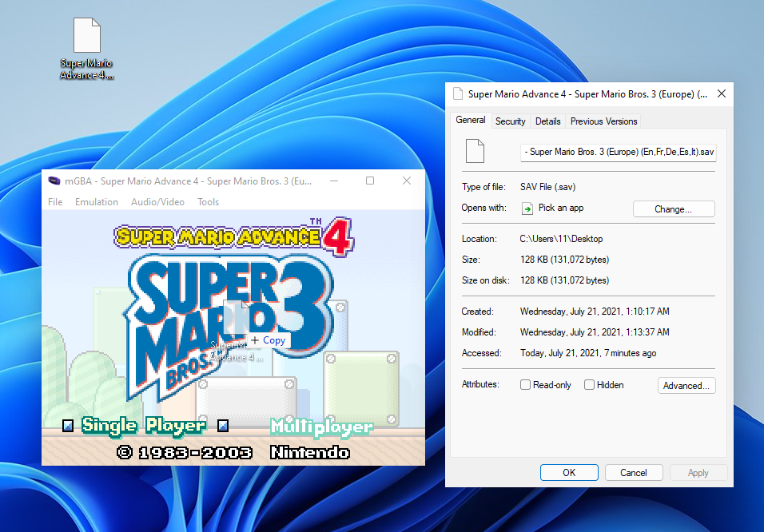Switch to the Previous Versions tab
This screenshot has height=532, width=764.
point(603,121)
